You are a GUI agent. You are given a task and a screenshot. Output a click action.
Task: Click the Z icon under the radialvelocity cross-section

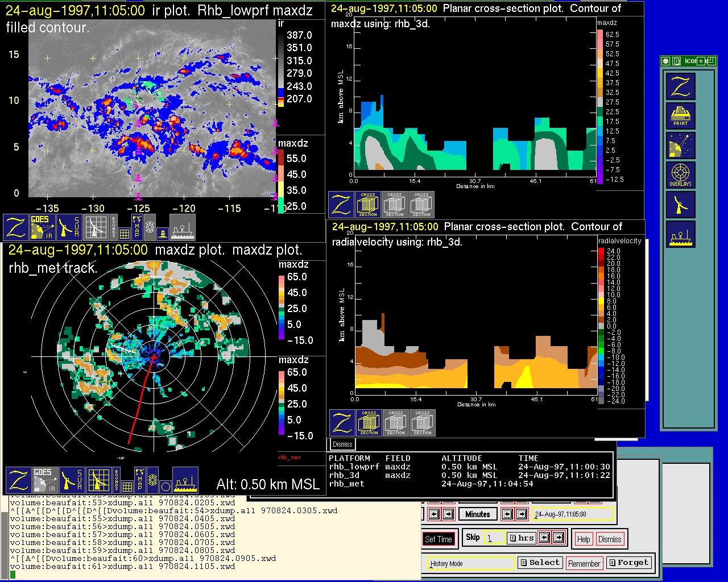click(342, 423)
